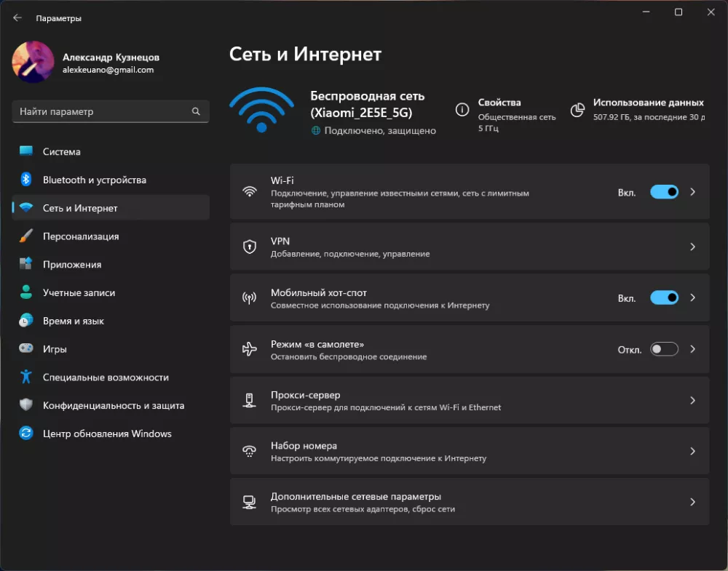Open the advanced network settings chevron

pyautogui.click(x=692, y=502)
